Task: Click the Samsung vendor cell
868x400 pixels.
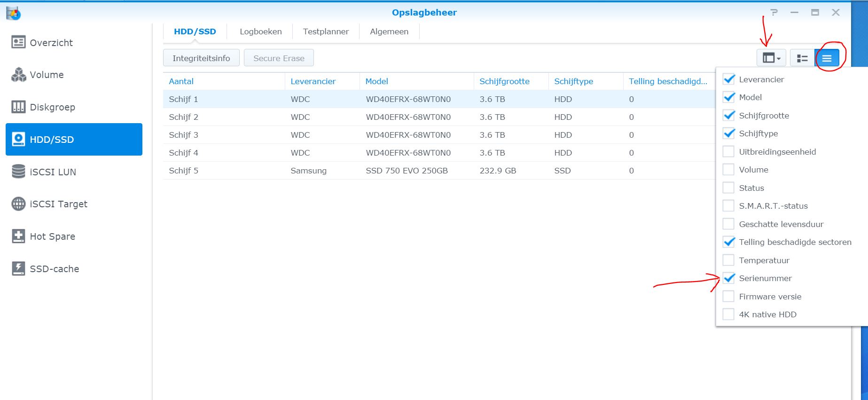Action: 308,171
